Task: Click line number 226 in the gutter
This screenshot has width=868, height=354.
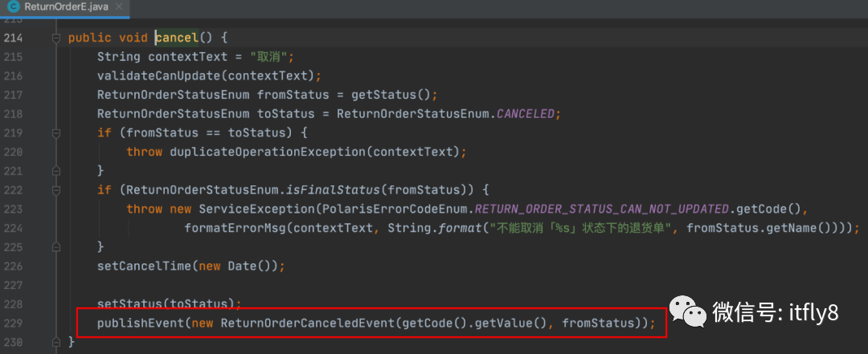Action: coord(13,266)
